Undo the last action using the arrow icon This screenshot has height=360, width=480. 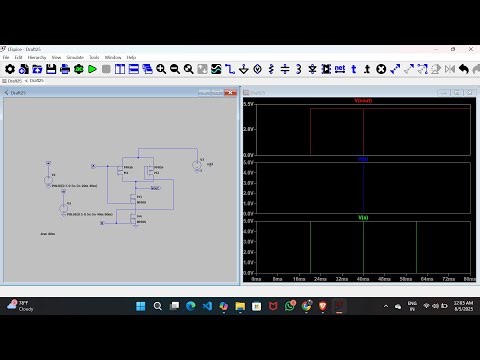click(464, 69)
